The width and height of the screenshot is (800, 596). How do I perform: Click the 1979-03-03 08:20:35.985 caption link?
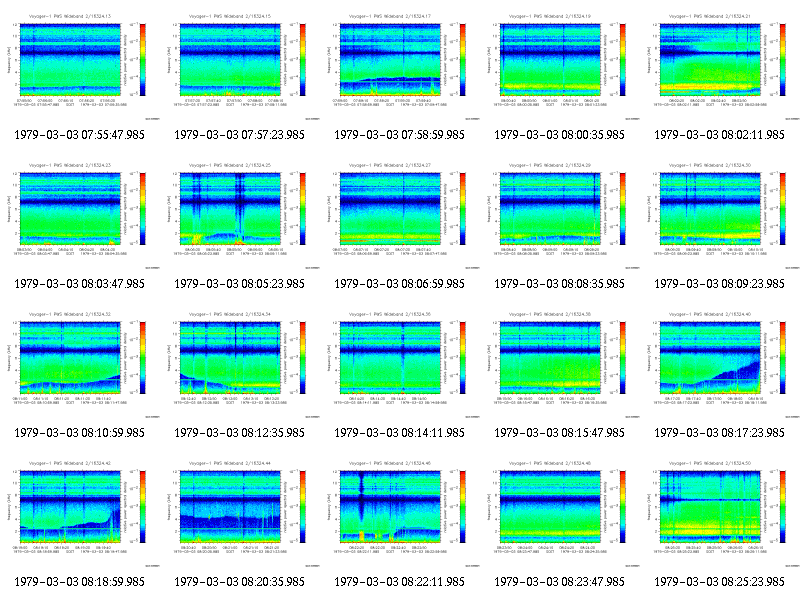click(x=239, y=582)
